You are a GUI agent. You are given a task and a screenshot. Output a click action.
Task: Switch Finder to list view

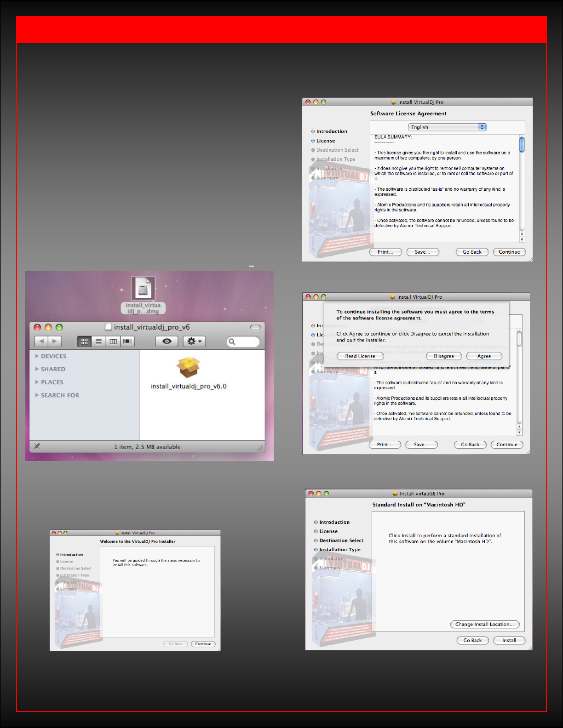[x=98, y=341]
